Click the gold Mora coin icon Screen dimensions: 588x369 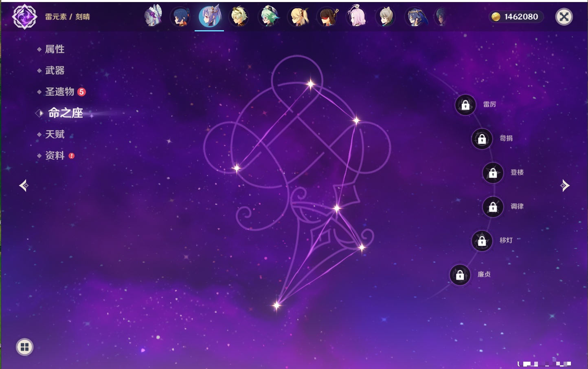click(x=496, y=17)
